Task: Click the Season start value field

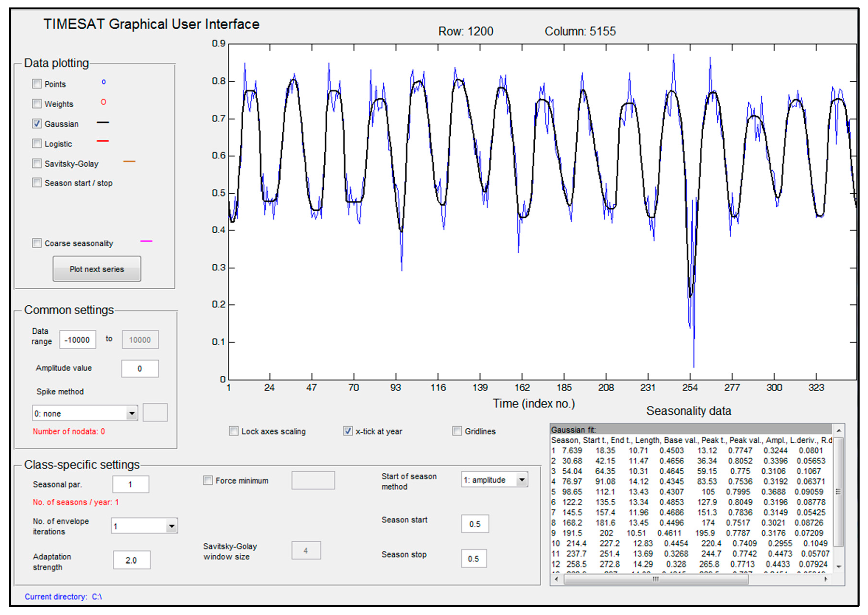Action: pos(475,524)
